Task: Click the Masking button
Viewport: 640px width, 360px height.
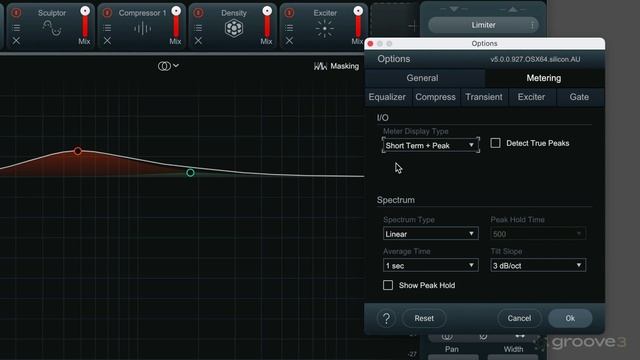Action: tap(336, 66)
